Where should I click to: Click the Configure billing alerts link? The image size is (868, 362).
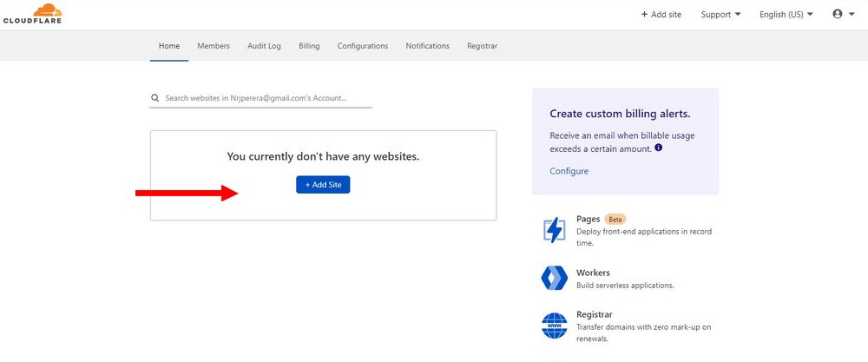569,171
